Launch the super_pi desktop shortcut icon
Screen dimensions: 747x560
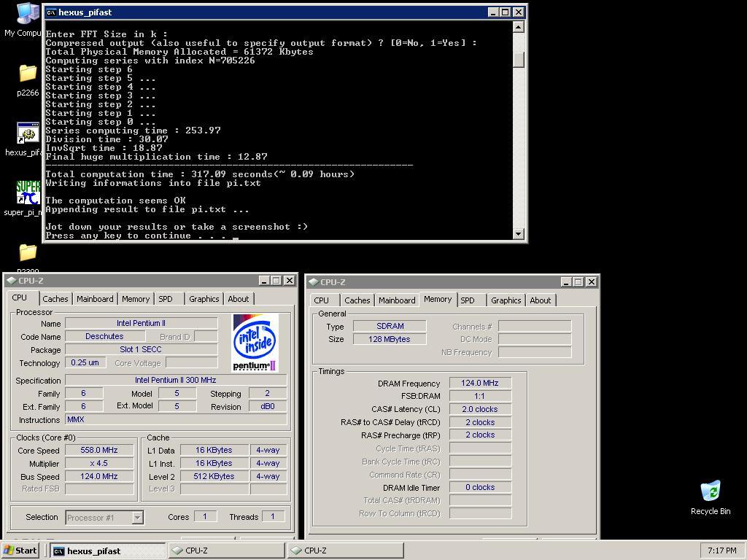click(x=28, y=192)
